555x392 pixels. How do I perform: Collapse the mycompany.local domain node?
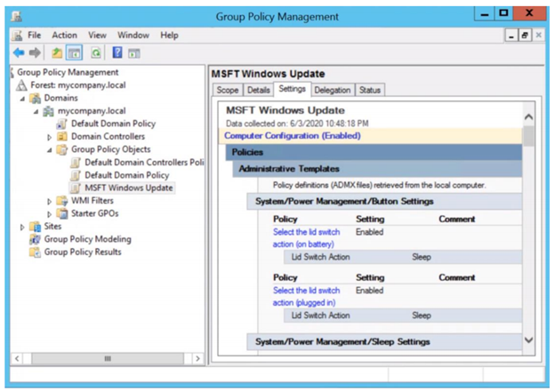(x=36, y=112)
